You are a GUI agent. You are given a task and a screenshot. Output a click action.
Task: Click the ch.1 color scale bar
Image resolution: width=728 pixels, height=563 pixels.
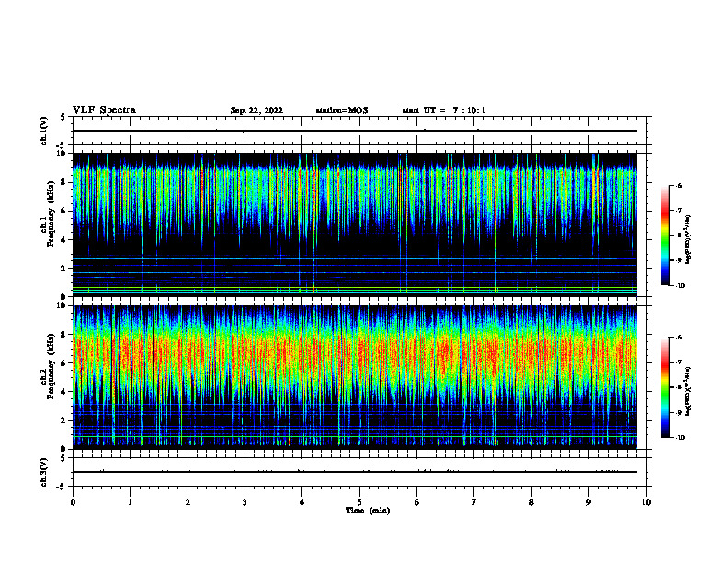coord(665,236)
